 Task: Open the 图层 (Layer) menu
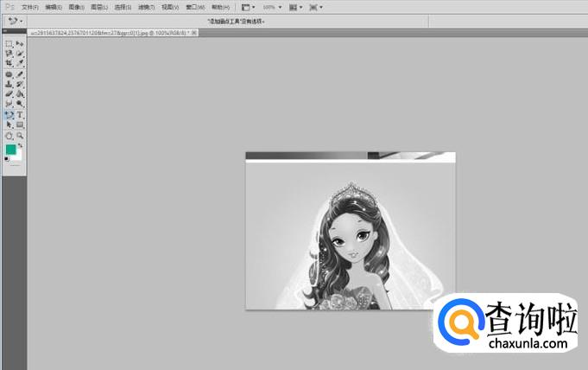pyautogui.click(x=99, y=7)
